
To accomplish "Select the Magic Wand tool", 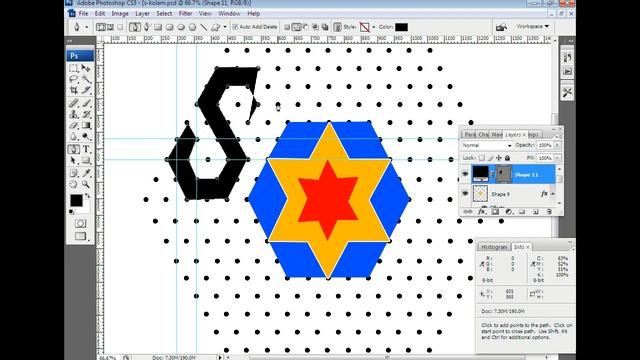I will [x=86, y=79].
